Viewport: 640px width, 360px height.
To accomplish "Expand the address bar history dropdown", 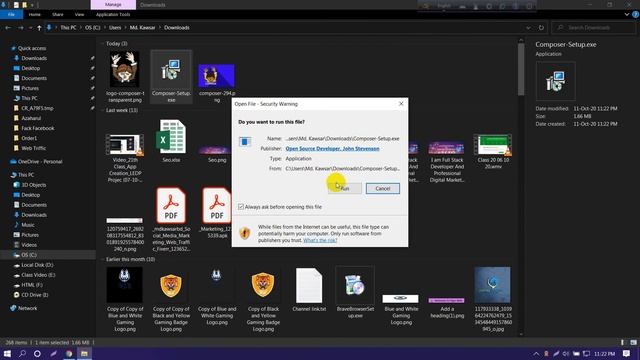I will 528,28.
